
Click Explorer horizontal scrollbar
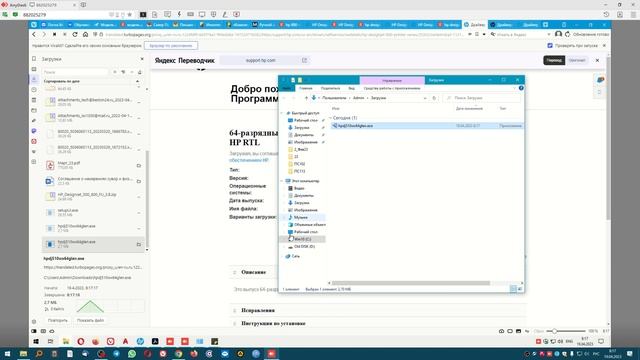(410, 283)
